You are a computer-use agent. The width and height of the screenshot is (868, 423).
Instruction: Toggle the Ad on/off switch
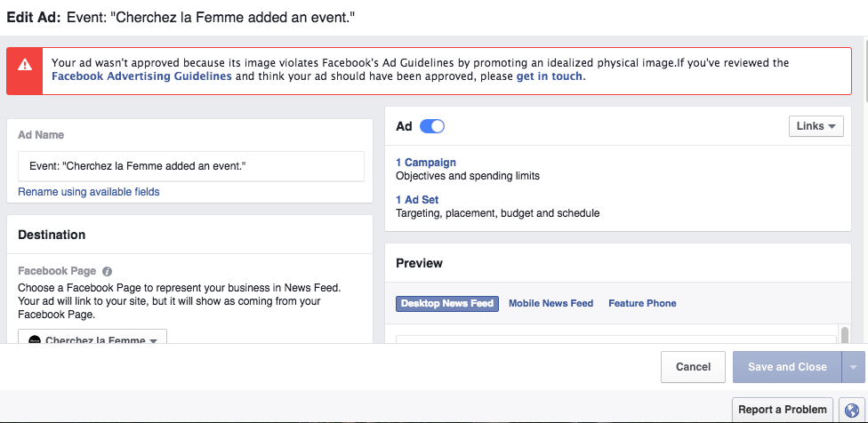point(431,126)
